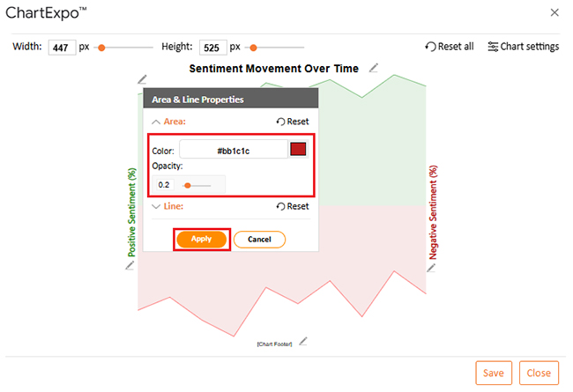Open Chart settings
This screenshot has height=392, width=573.
click(x=524, y=47)
